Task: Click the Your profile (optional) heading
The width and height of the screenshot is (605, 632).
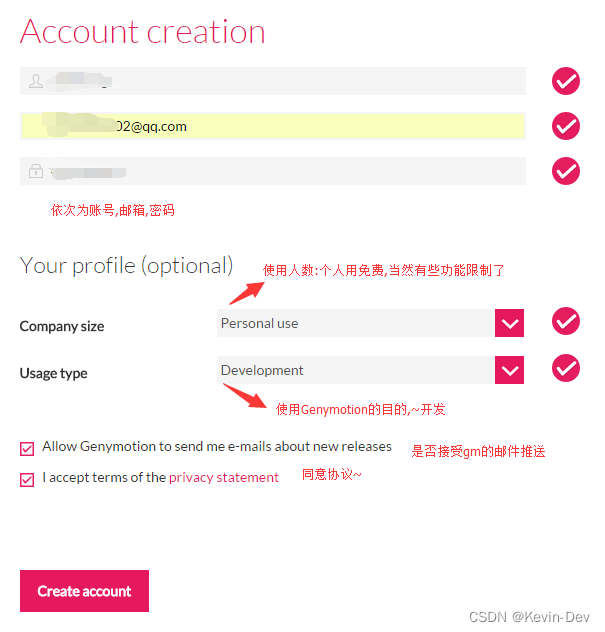Action: (x=126, y=266)
